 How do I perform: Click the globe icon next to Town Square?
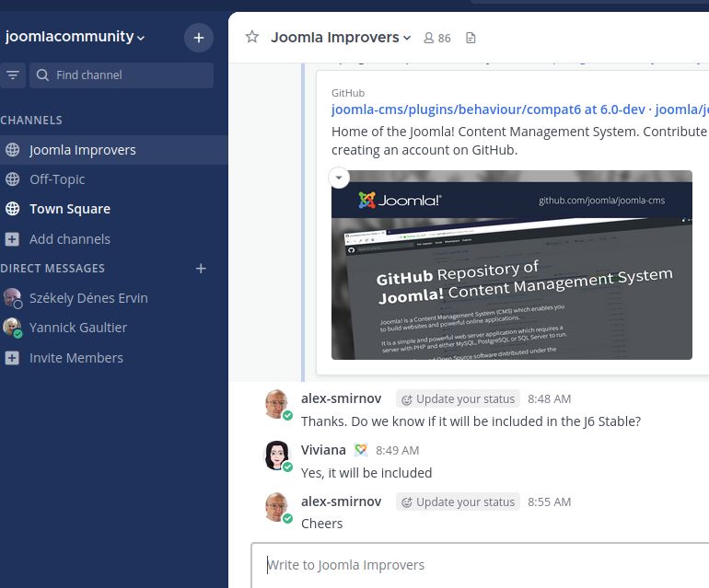[12, 209]
